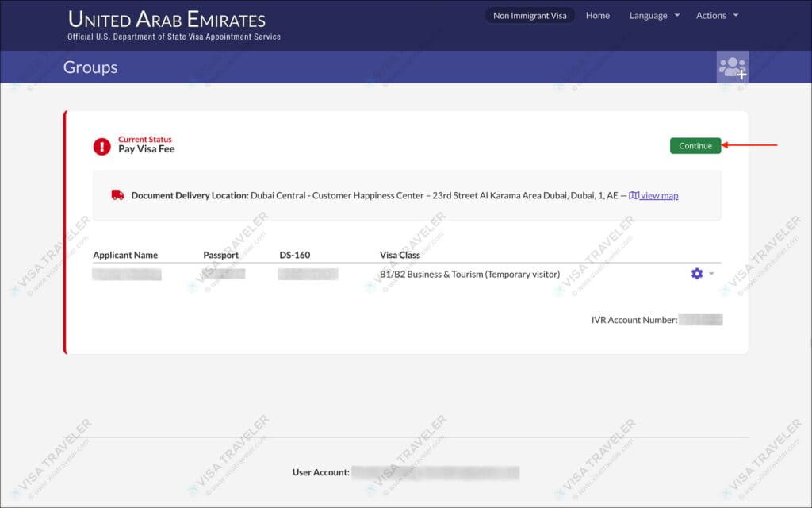812x508 pixels.
Task: Click the Document Delivery Location label
Action: point(190,195)
